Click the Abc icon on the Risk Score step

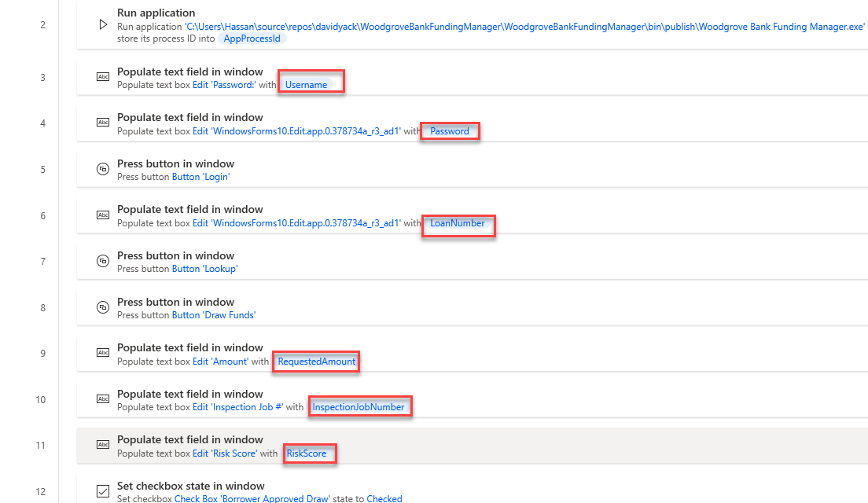tap(103, 444)
